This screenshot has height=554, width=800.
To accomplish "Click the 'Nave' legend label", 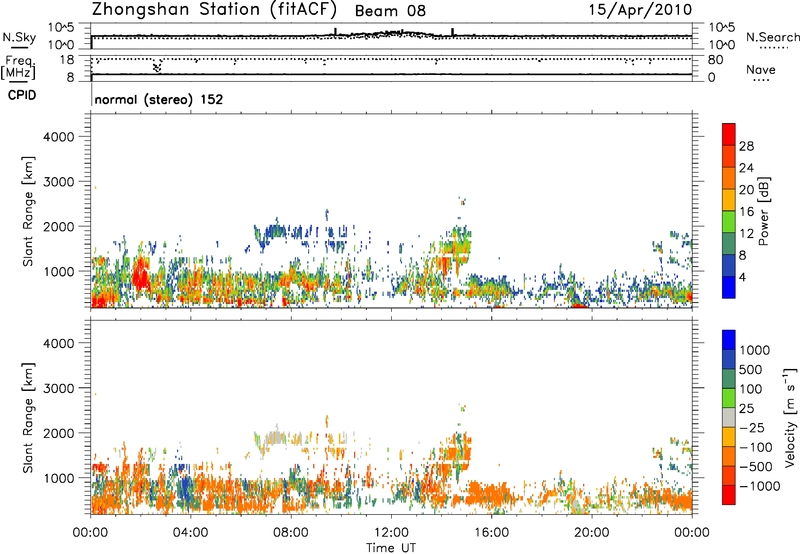I will pyautogui.click(x=760, y=69).
